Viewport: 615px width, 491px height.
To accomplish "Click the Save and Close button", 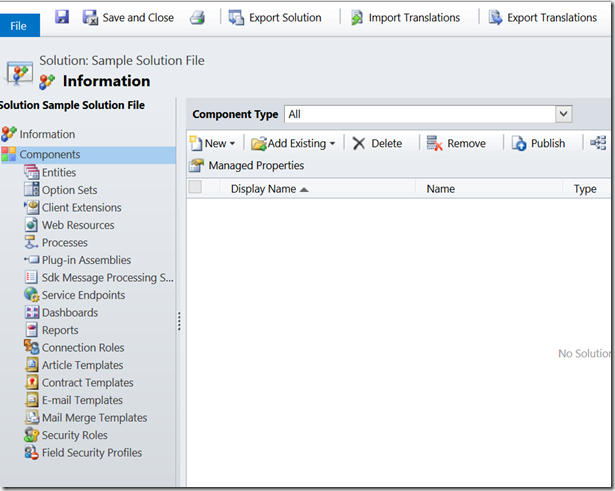I will (128, 17).
